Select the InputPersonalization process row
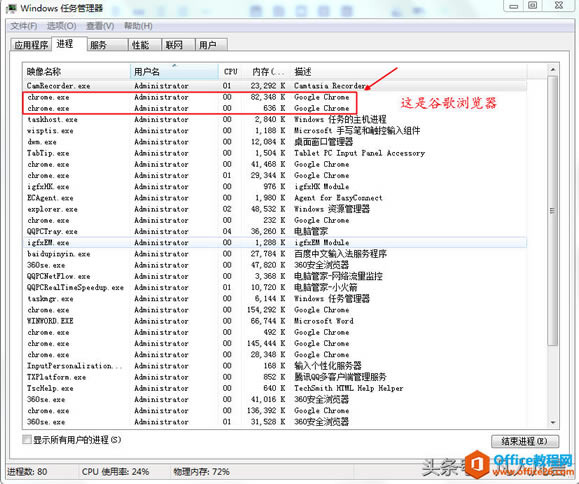This screenshot has height=484, width=579. [275, 366]
